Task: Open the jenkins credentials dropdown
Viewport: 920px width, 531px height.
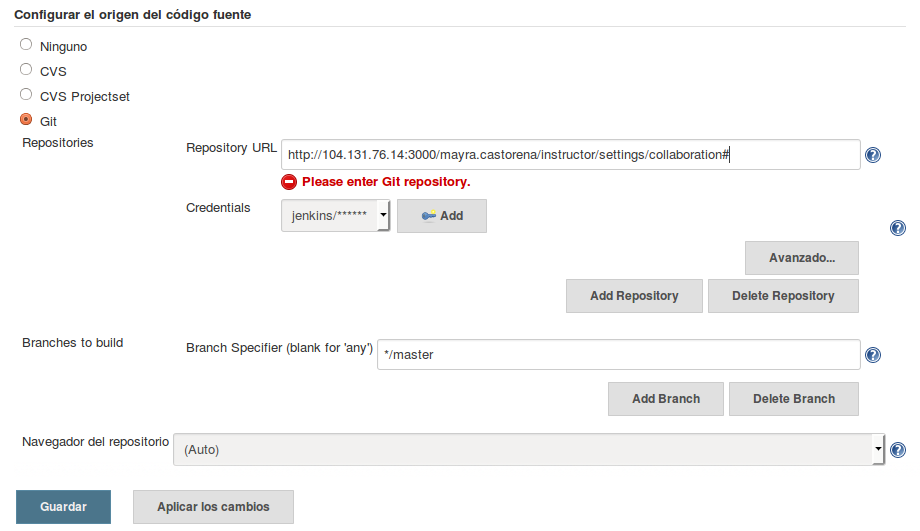Action: click(335, 216)
